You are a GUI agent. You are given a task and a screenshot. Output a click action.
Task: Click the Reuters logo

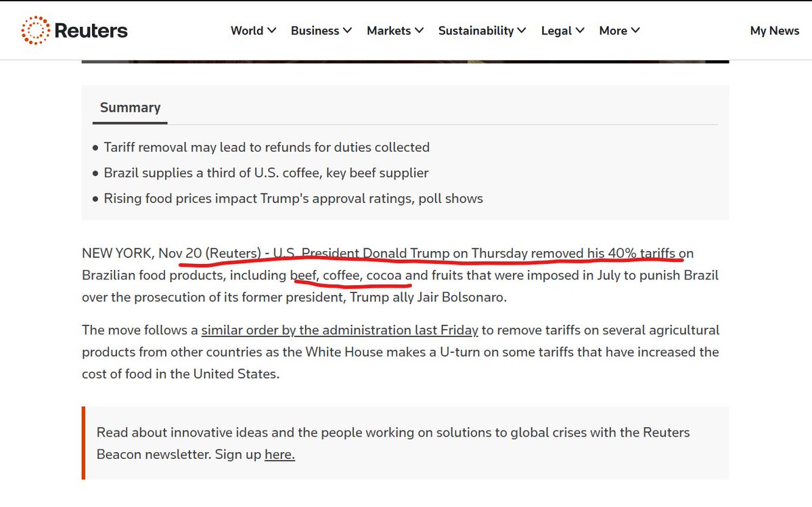[74, 30]
